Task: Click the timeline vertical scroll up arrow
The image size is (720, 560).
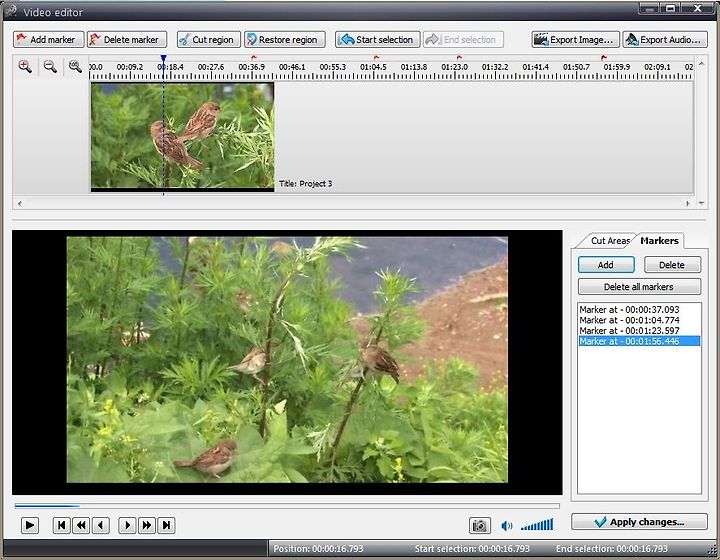Action: tap(701, 64)
